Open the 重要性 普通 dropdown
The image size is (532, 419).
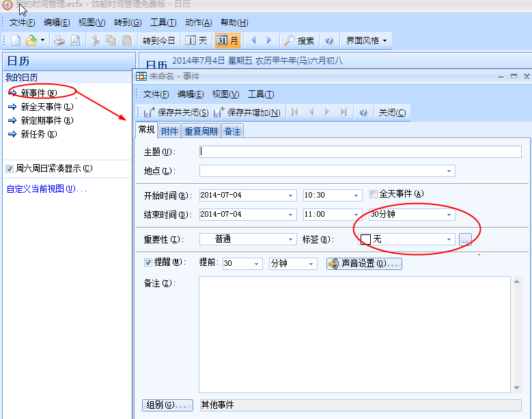point(290,239)
